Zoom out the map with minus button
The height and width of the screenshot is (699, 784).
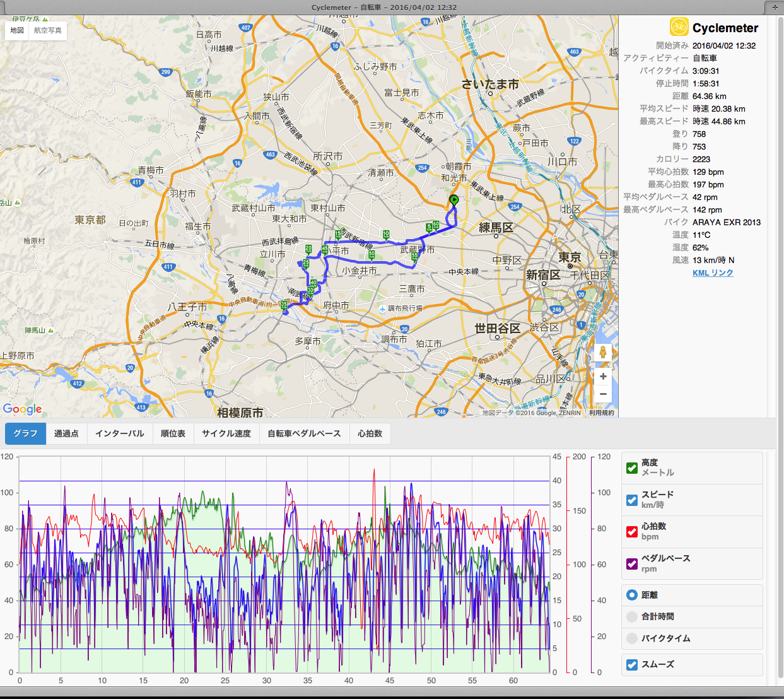603,394
